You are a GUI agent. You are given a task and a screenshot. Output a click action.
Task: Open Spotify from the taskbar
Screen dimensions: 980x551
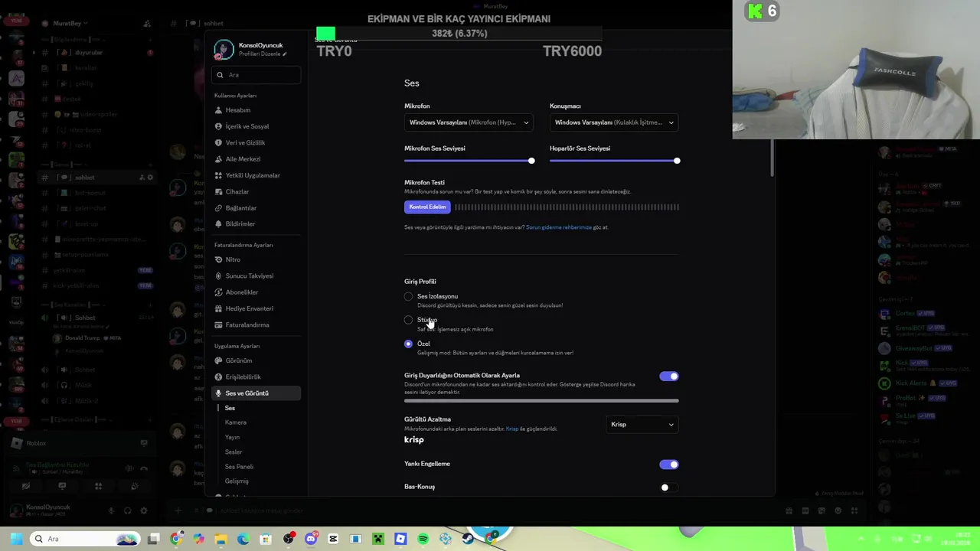click(x=423, y=539)
